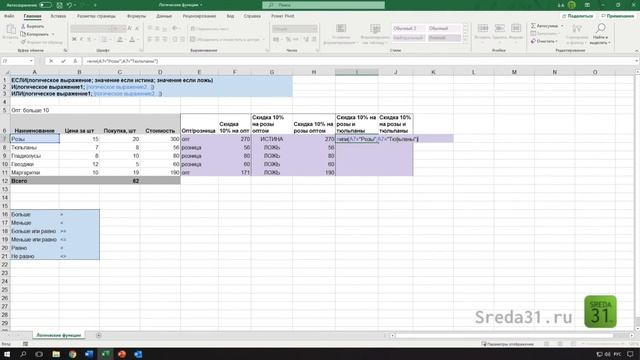Click the Копировать copy button
This screenshot has height=360, width=640.
pyautogui.click(x=35, y=34)
